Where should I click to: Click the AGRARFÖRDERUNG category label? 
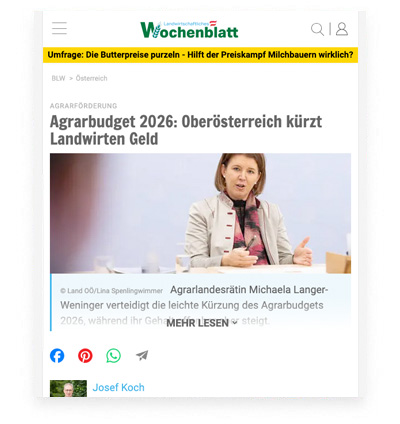(83, 106)
